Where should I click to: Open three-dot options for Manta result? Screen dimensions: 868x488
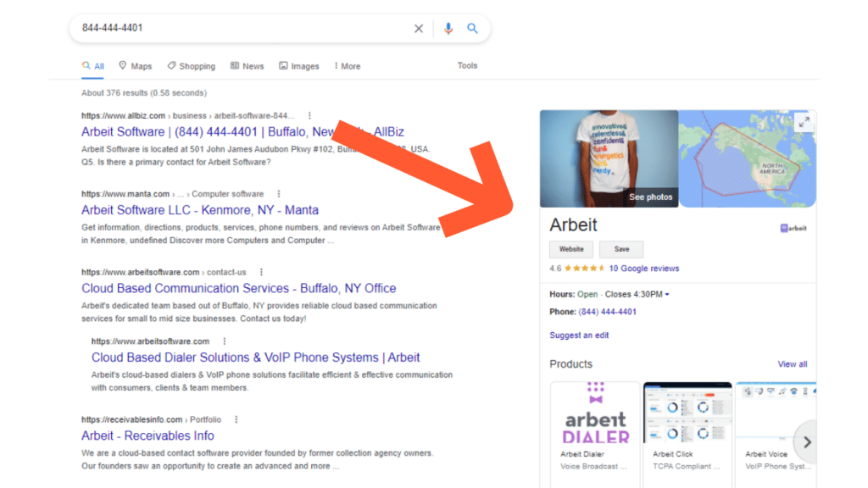[x=279, y=194]
